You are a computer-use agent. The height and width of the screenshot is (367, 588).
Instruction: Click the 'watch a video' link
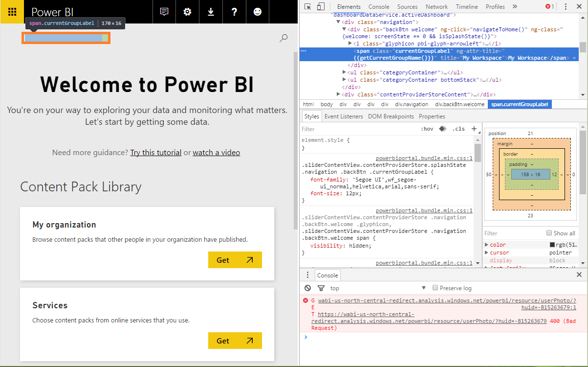217,153
